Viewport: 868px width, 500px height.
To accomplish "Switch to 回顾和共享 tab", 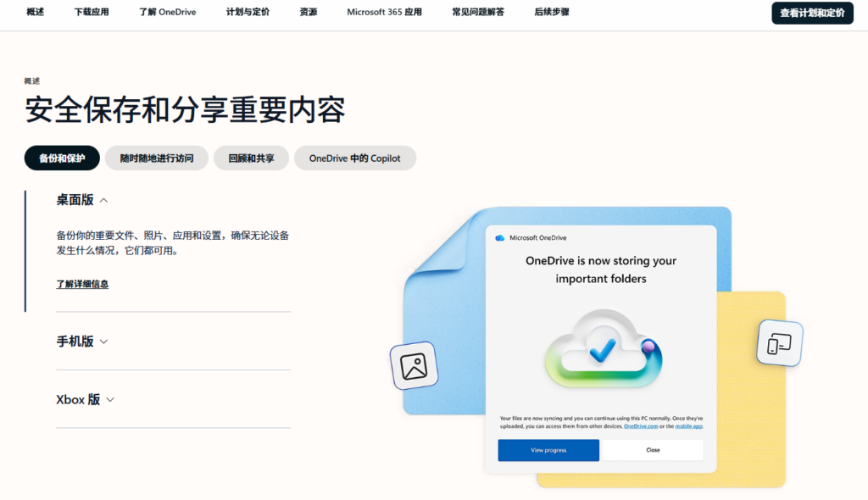I will 251,158.
